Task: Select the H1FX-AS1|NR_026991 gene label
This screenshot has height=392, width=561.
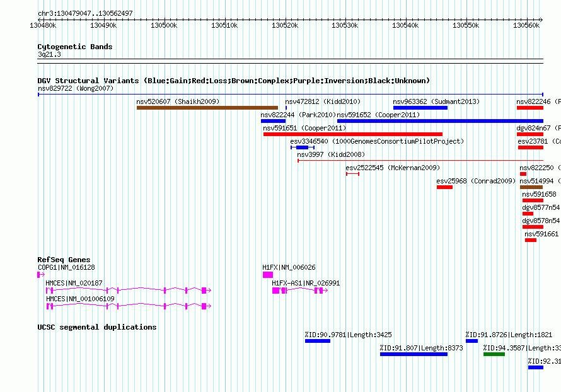Action: coord(306,283)
